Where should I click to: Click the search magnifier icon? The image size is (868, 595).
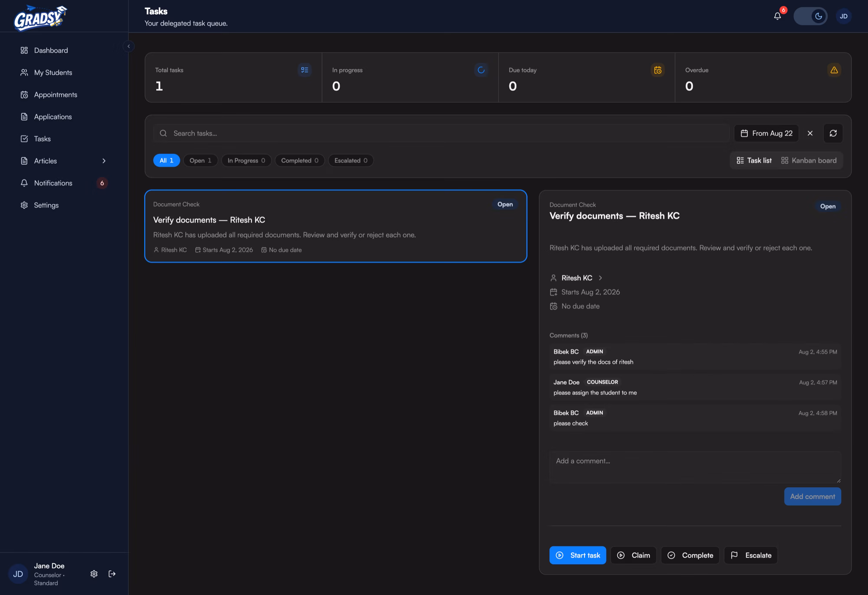163,133
